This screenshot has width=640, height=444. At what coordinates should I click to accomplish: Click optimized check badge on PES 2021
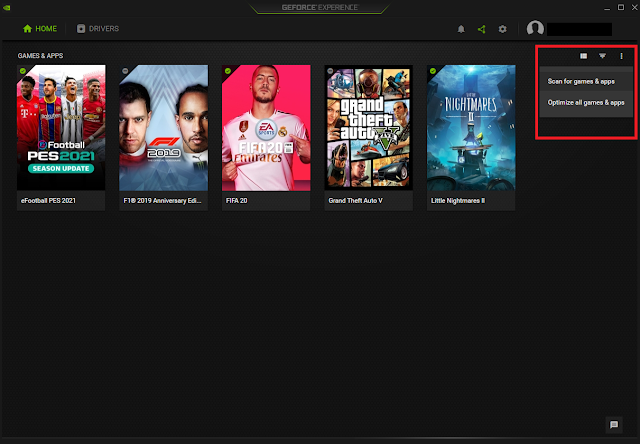coord(23,71)
